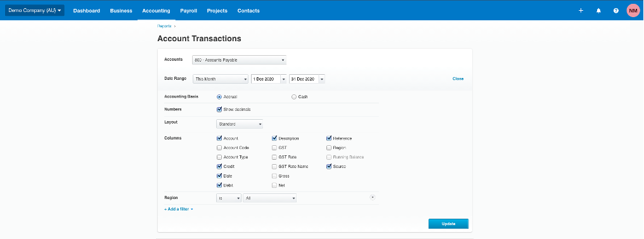Open the Projects menu
This screenshot has width=644, height=239.
[x=217, y=11]
